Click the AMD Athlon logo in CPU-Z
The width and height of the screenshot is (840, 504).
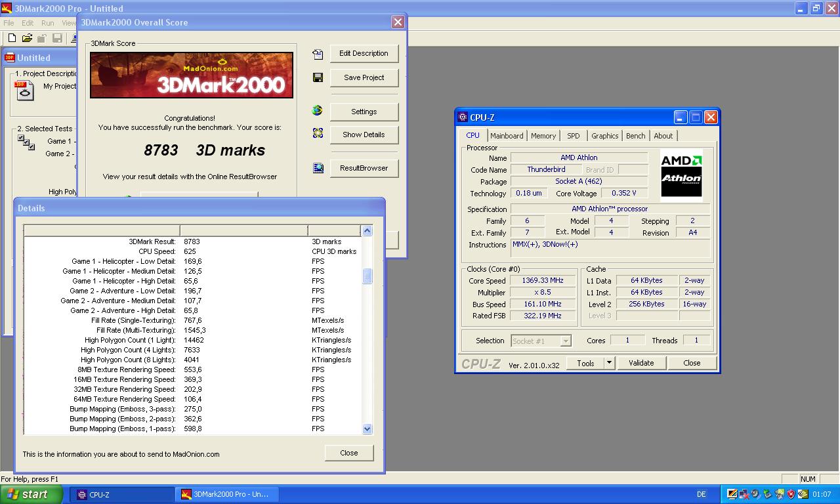click(x=681, y=175)
